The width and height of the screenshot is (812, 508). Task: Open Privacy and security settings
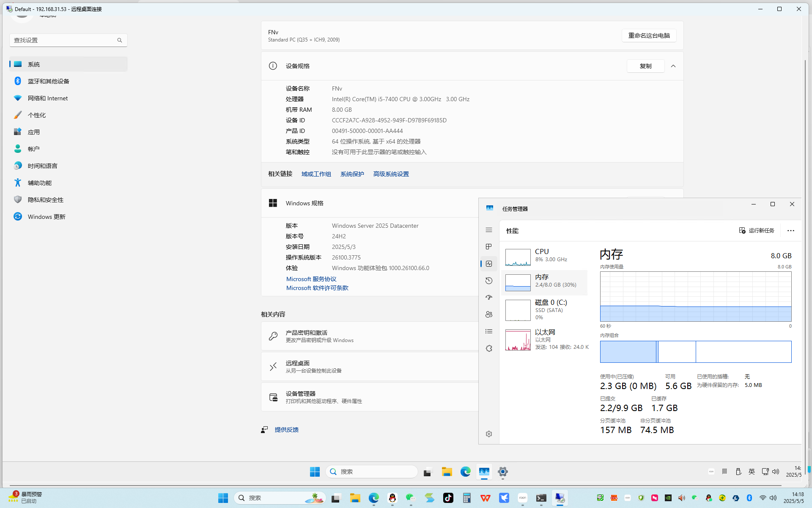(x=69, y=200)
